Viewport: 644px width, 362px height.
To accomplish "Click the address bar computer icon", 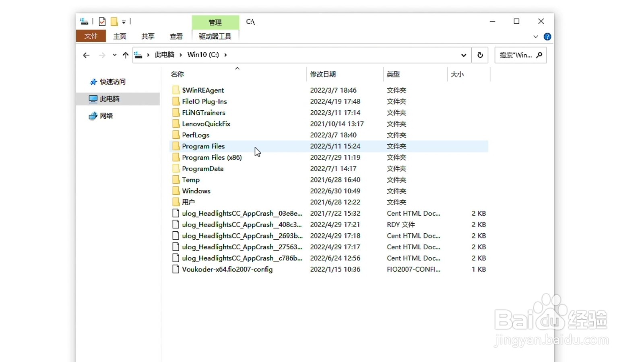I will pos(138,55).
